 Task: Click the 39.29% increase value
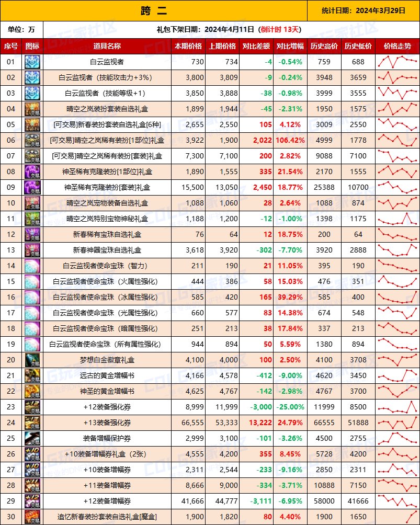290,298
